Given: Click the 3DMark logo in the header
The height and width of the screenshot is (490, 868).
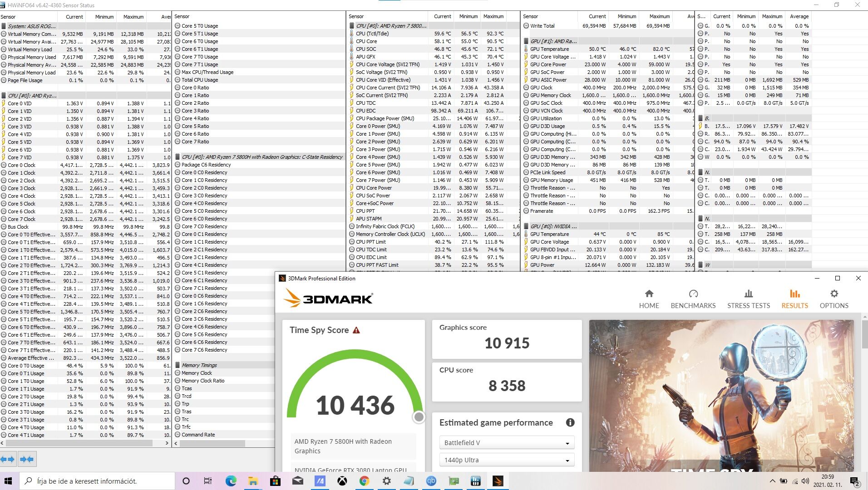Looking at the screenshot, I should point(328,299).
